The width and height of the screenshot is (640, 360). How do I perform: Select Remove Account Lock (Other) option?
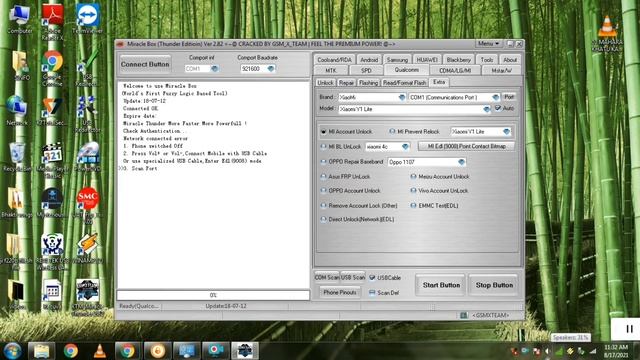tap(324, 205)
